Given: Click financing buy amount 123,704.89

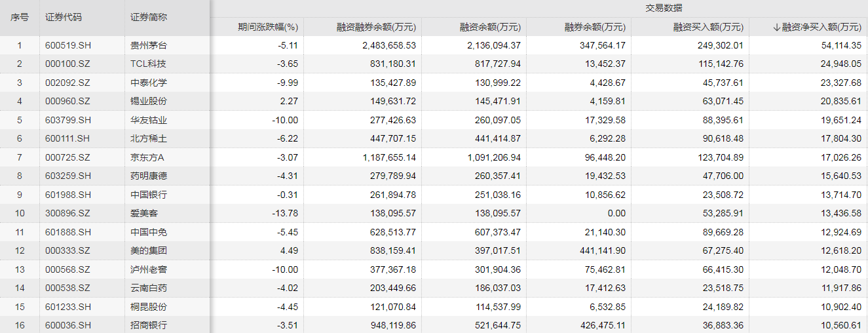Looking at the screenshot, I should pos(721,157).
